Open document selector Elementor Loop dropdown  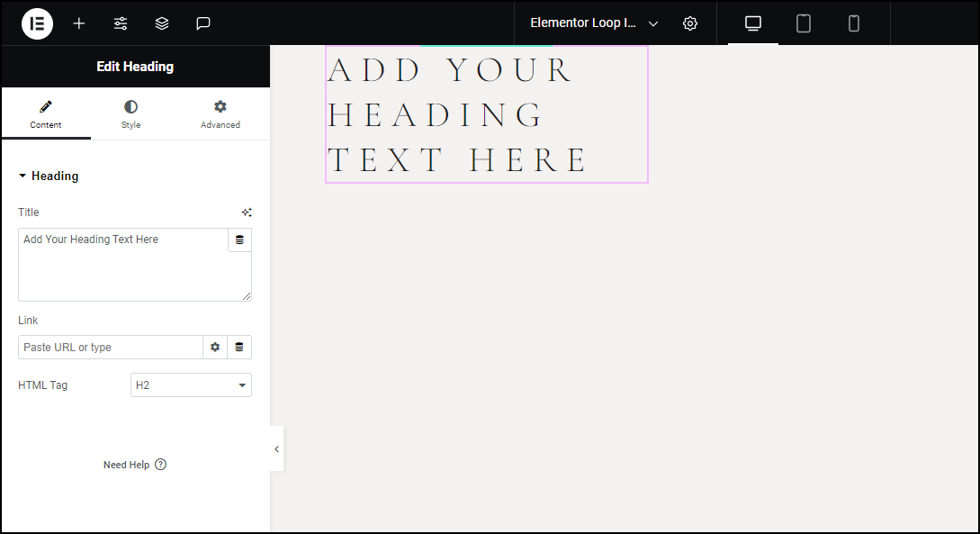[594, 23]
